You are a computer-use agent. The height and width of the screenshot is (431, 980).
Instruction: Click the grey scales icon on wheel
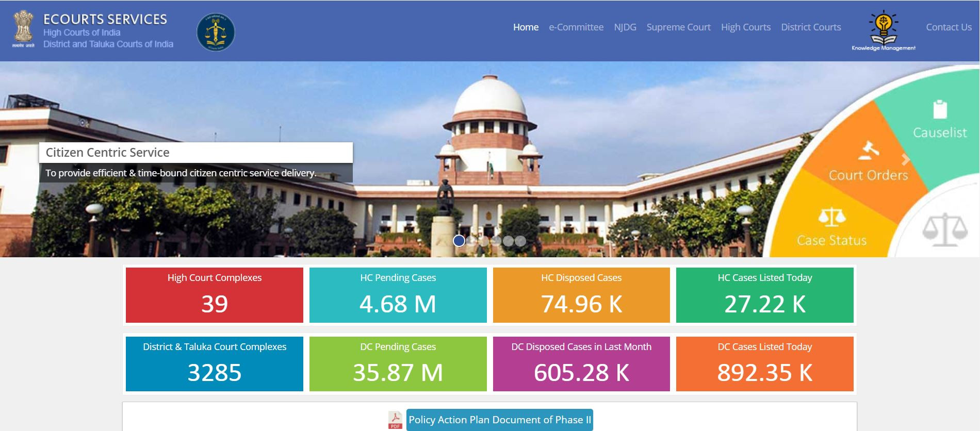click(944, 229)
